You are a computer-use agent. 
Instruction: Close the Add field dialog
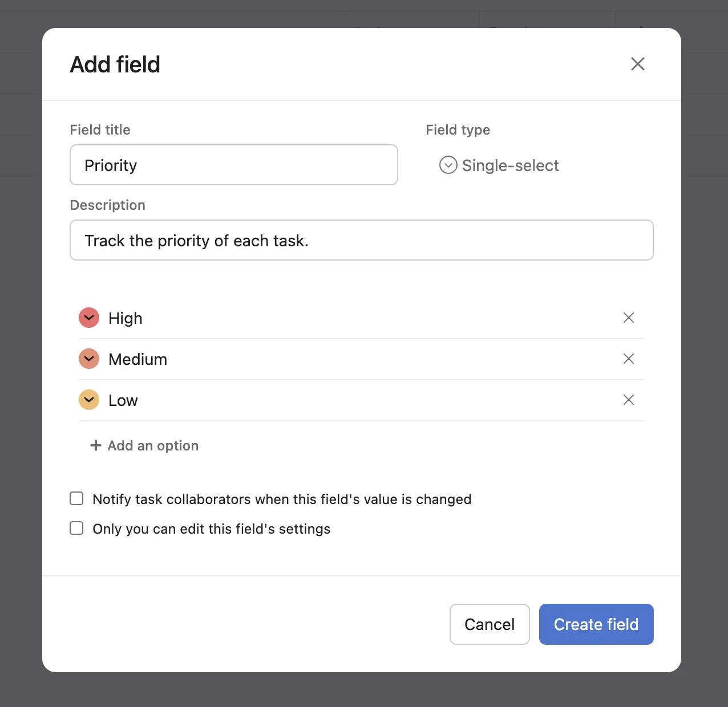pos(637,64)
